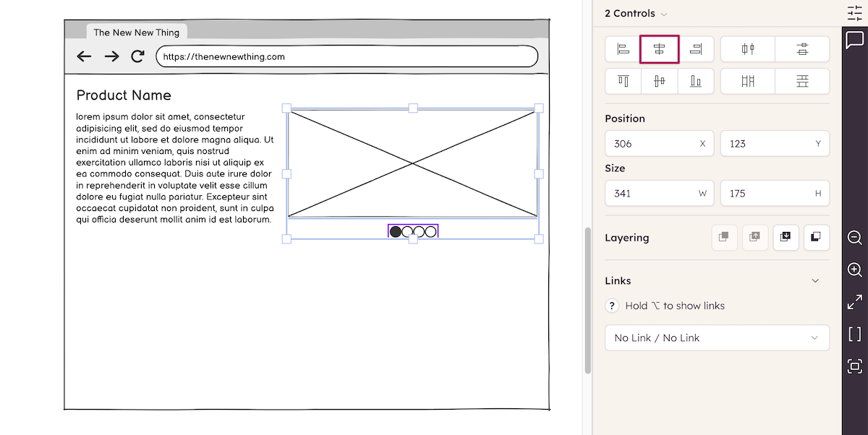
Task: Click the align left edges icon
Action: (x=623, y=49)
